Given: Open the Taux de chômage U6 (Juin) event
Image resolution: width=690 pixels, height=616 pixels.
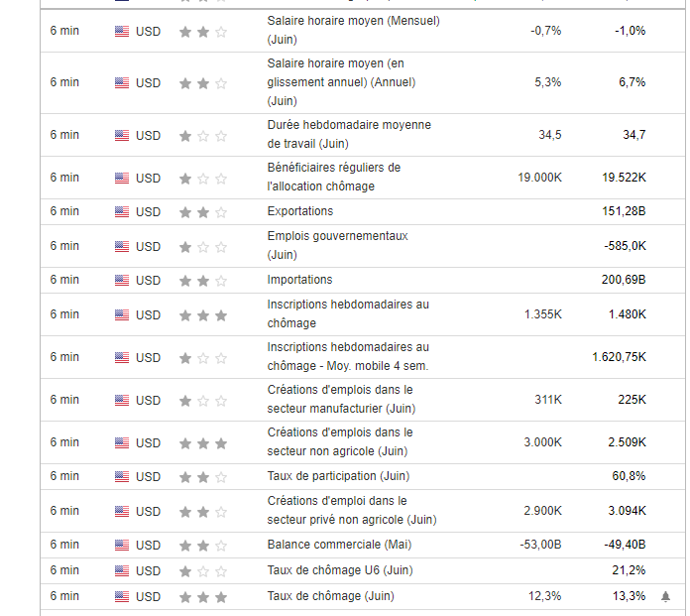Looking at the screenshot, I should point(340,570).
